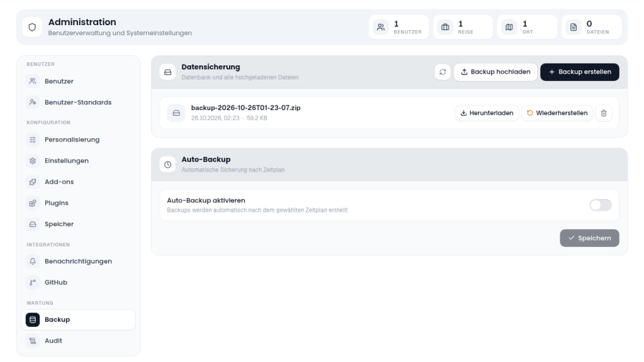Click the Plugins blocks icon
The image size is (644, 362).
[x=33, y=203]
